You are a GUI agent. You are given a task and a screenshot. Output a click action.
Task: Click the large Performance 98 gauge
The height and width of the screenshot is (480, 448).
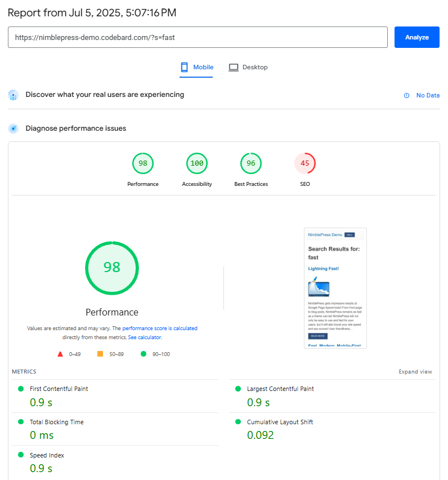click(x=112, y=268)
